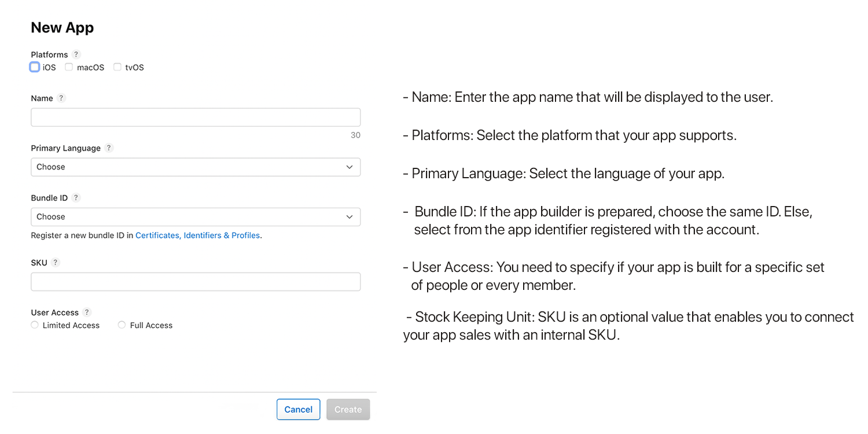Select the Full Access radio button
The width and height of the screenshot is (868, 434).
(122, 325)
